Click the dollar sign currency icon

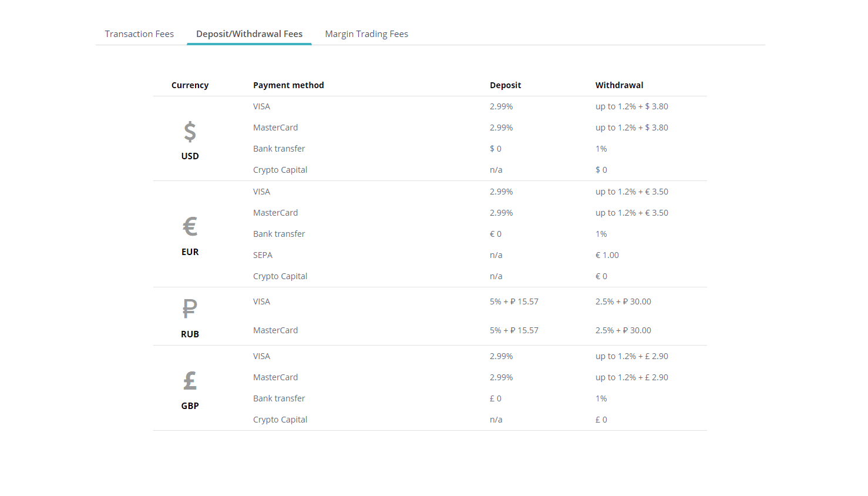(x=190, y=132)
